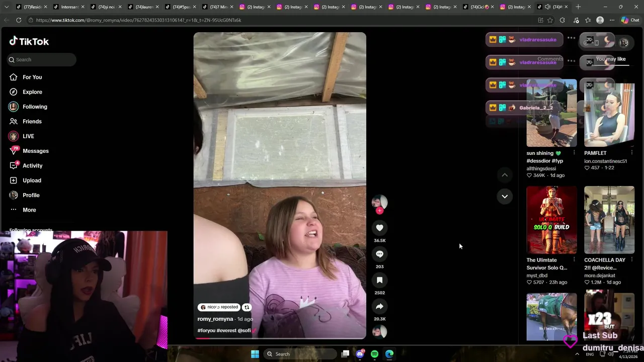Open Discord from the taskbar
Screen dimensions: 644x362
click(360, 354)
